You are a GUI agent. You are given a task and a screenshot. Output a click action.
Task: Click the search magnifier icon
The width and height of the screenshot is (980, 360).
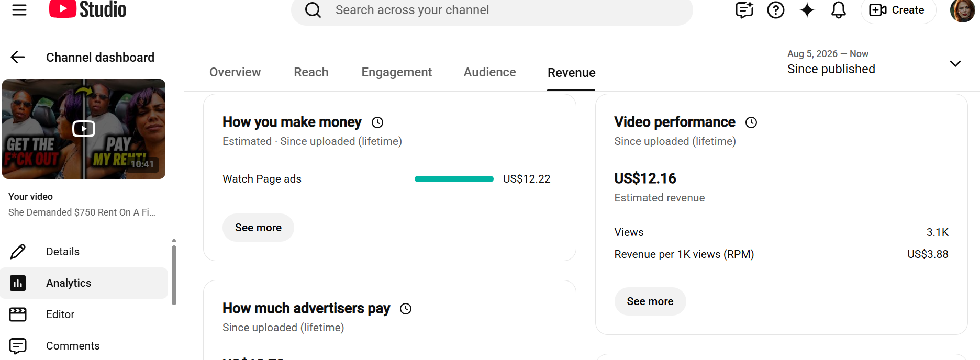[x=313, y=10]
